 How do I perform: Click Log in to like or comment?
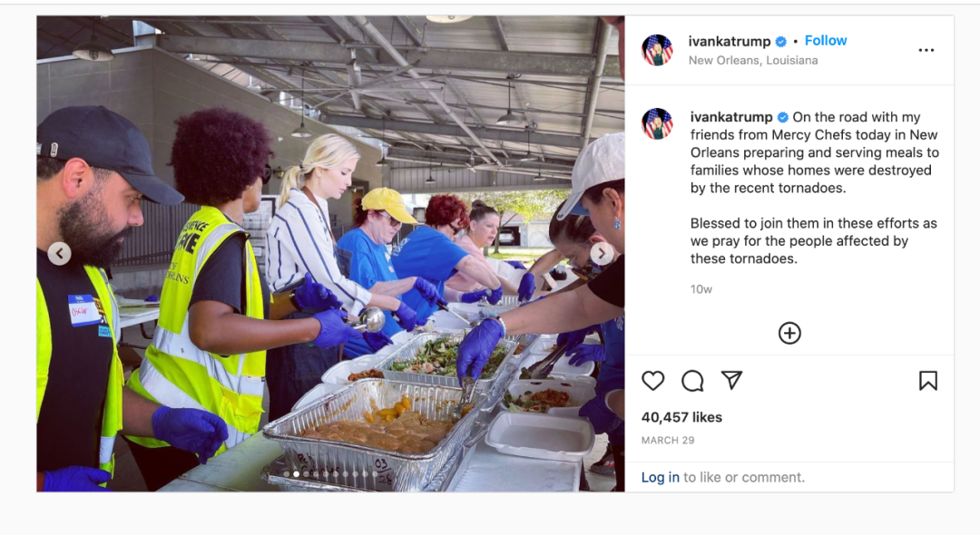[x=660, y=477]
